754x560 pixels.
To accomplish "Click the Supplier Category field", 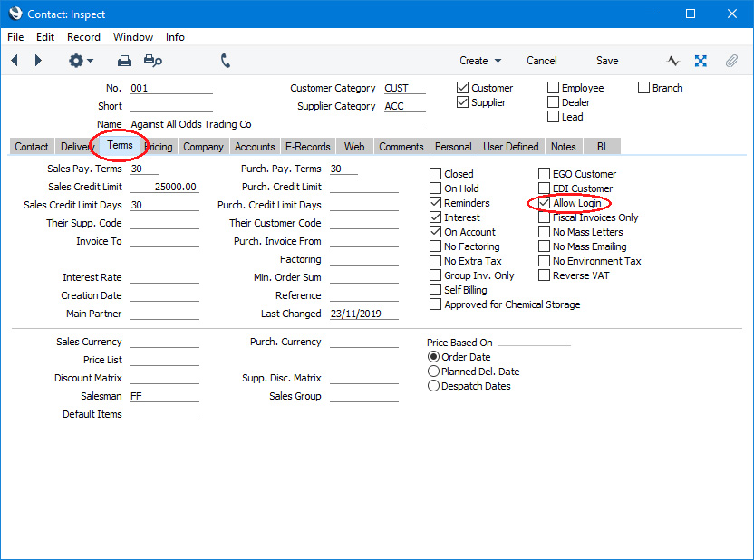I will coord(405,106).
